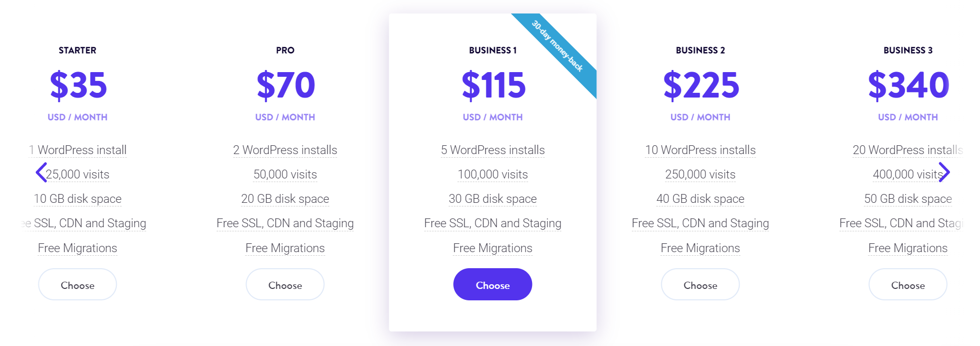Click '10 GB disk space' in Starter
This screenshot has width=980, height=346.
click(77, 199)
